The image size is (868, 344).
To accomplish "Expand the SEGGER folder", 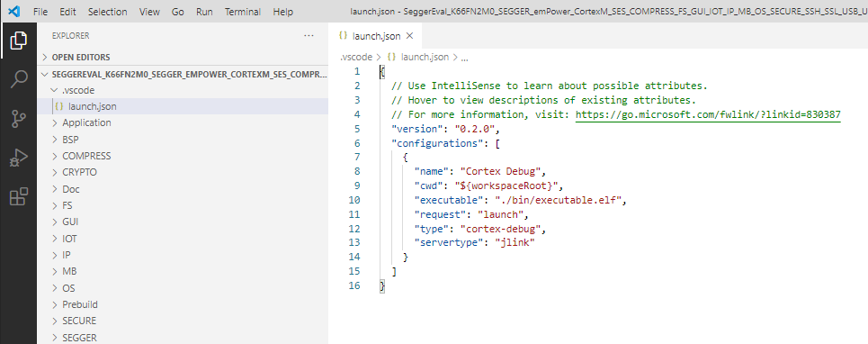I will click(183, 338).
